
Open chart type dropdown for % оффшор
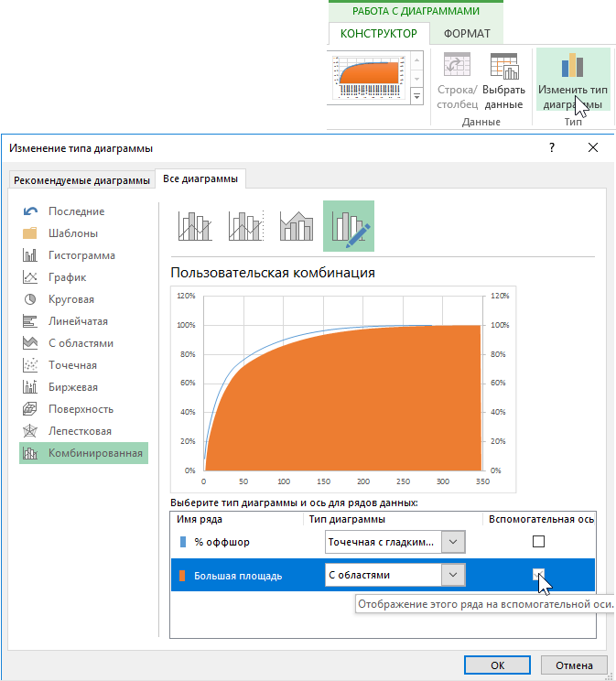coord(453,542)
